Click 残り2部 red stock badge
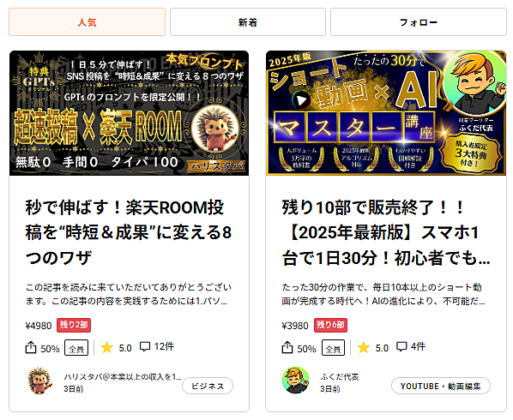Screen dimensions: 513x420 [x=74, y=325]
